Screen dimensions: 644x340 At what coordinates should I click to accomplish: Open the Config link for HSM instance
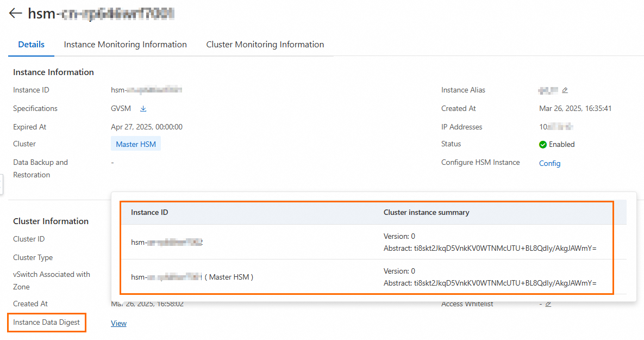tap(549, 163)
